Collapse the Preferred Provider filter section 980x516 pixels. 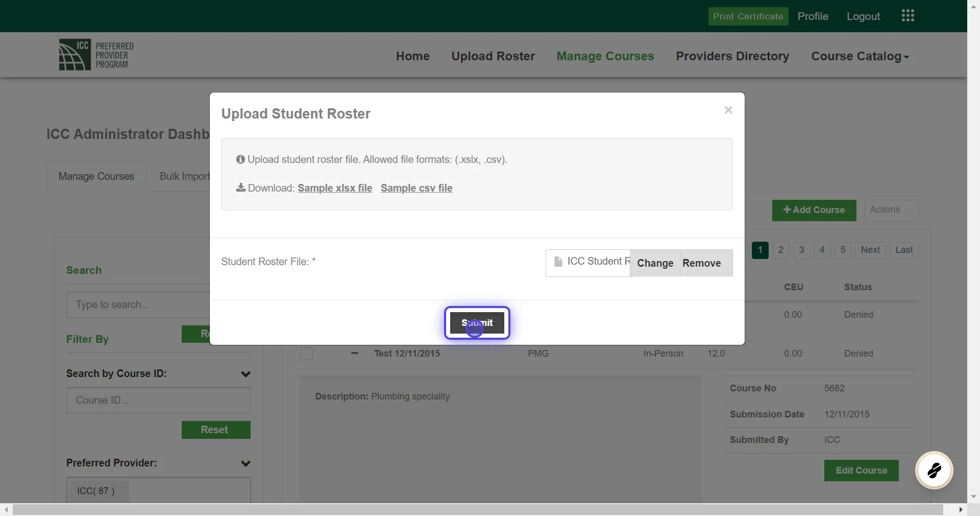tap(246, 463)
